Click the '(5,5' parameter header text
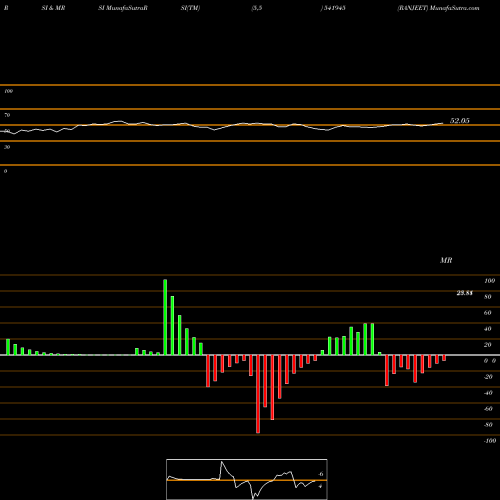The image size is (500, 500). pos(257,8)
